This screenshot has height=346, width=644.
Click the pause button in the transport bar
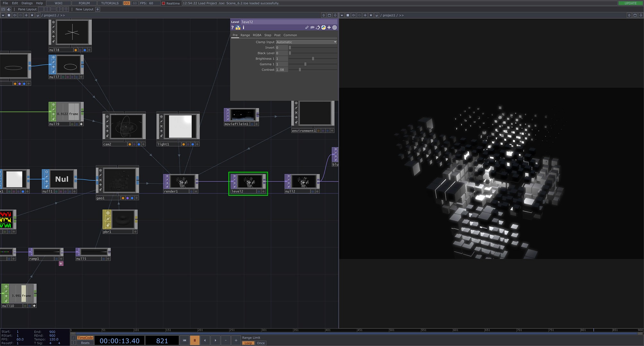[194, 340]
